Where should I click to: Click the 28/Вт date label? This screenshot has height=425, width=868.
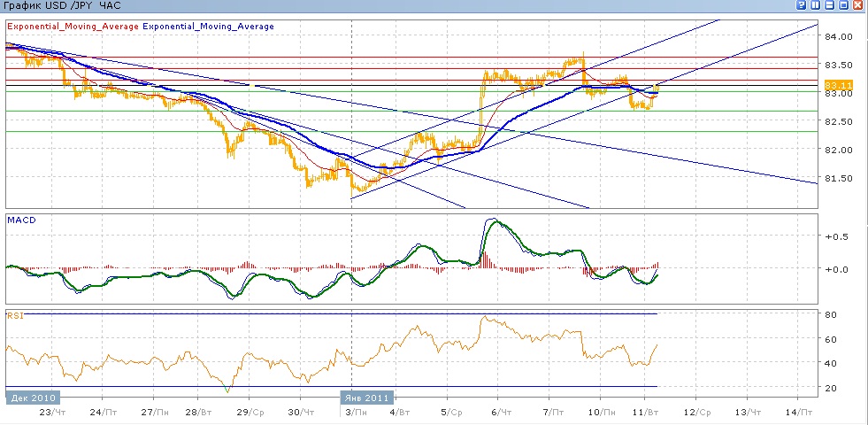197,413
